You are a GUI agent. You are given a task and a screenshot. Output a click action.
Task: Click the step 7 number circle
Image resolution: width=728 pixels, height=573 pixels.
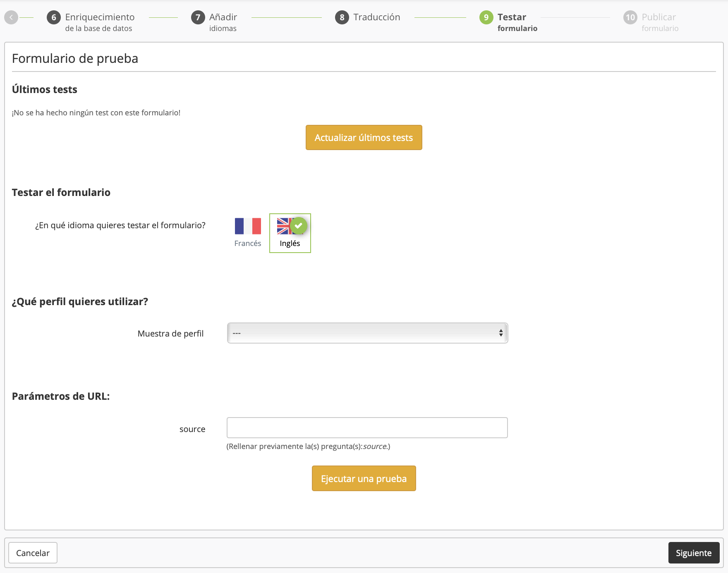pos(198,17)
